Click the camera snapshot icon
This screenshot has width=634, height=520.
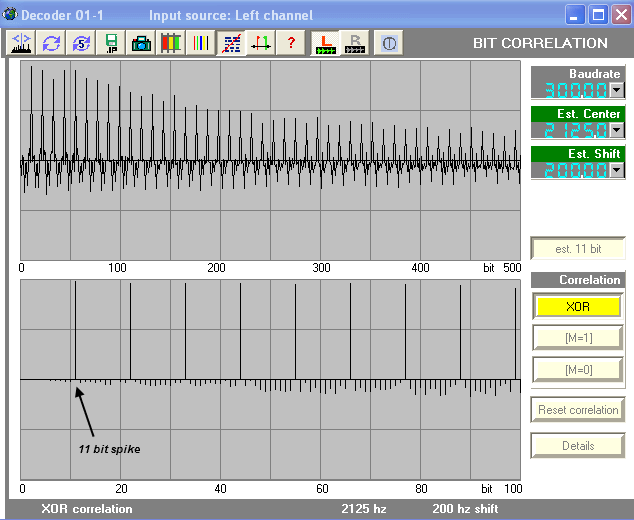coord(142,43)
